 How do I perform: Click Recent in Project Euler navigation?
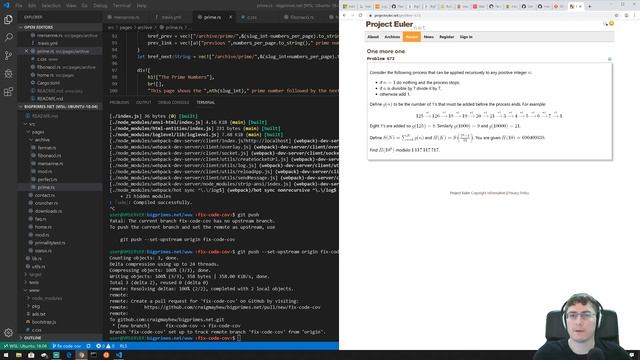pos(411,37)
